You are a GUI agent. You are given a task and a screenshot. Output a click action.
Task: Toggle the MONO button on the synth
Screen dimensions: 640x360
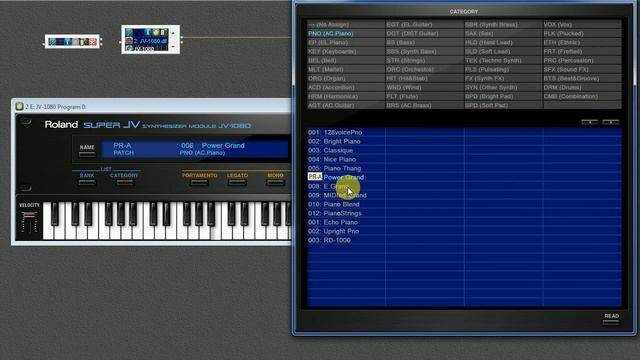(275, 182)
